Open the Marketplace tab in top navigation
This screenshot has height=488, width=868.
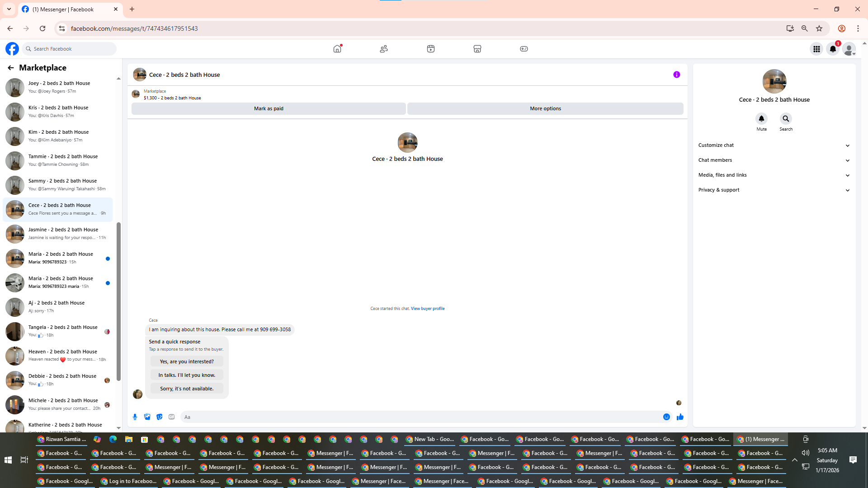tap(477, 49)
